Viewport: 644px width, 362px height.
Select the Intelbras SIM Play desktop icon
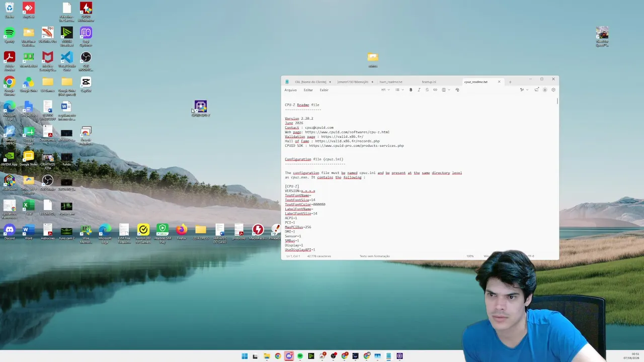(163, 233)
